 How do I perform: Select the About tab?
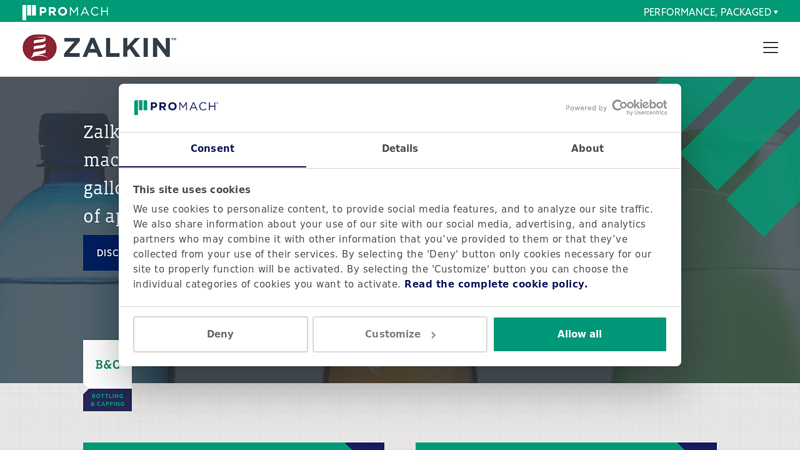click(587, 148)
